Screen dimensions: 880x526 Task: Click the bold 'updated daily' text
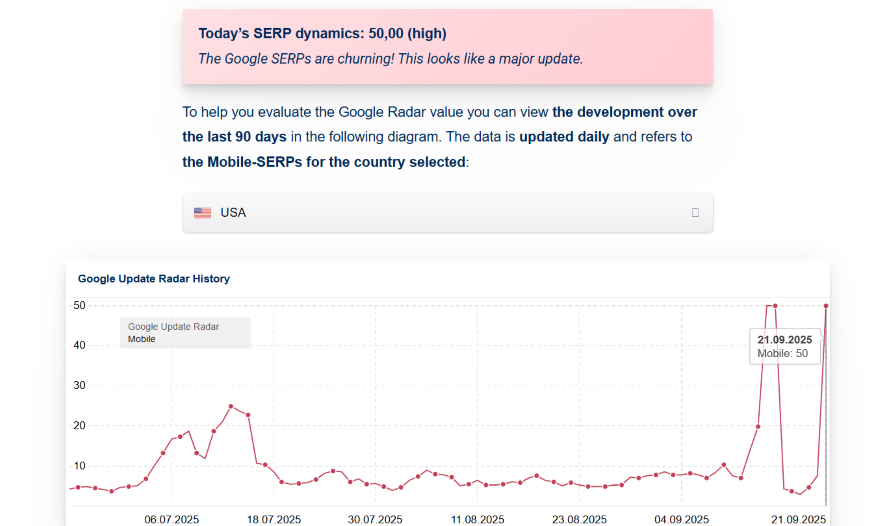564,137
